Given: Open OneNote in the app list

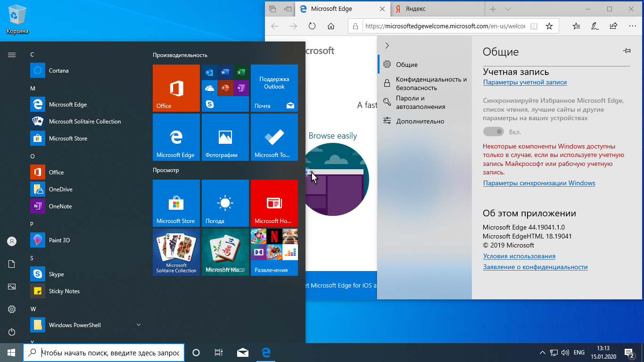Looking at the screenshot, I should 85,206.
